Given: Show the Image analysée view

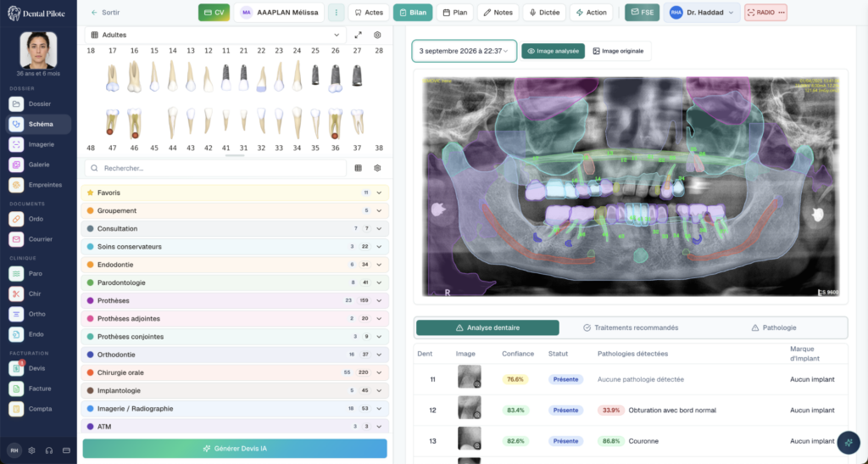Looking at the screenshot, I should click(553, 51).
